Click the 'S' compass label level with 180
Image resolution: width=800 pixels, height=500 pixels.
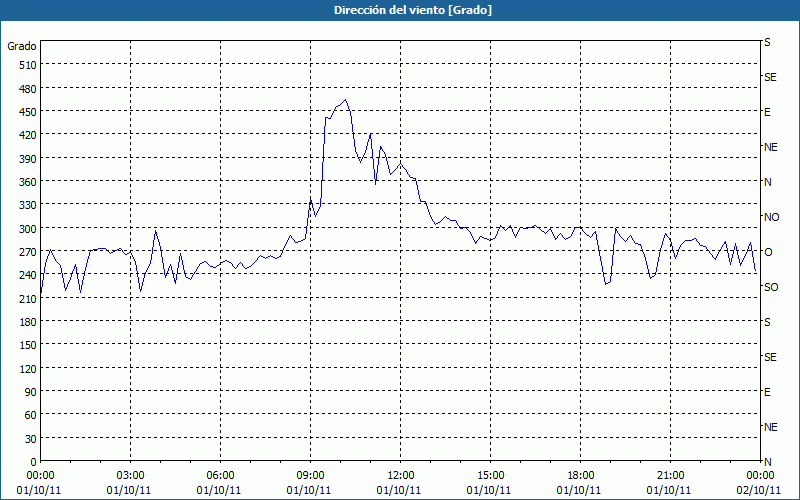point(767,322)
